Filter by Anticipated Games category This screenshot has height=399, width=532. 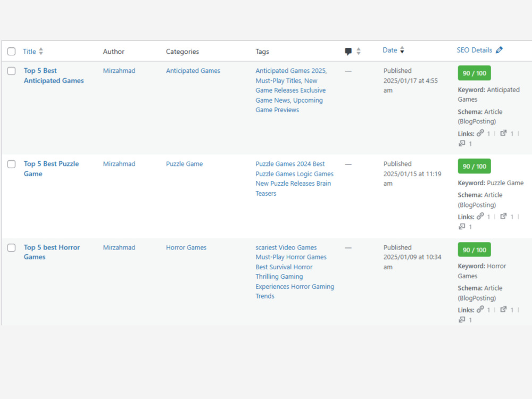(193, 71)
